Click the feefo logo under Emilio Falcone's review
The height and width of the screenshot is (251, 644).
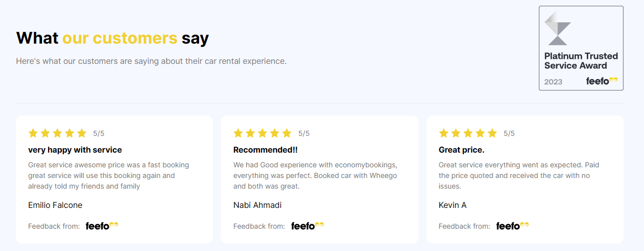pyautogui.click(x=102, y=226)
